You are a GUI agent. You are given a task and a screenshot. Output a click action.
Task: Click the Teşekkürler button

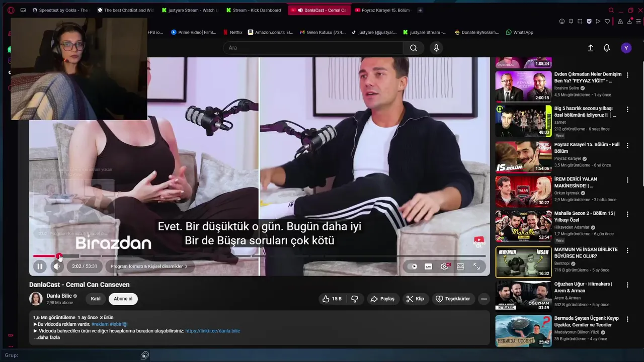[453, 299]
